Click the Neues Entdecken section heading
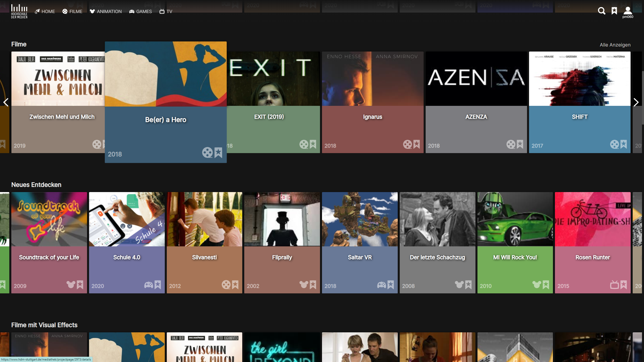Screen dimensions: 644x362 [36, 185]
